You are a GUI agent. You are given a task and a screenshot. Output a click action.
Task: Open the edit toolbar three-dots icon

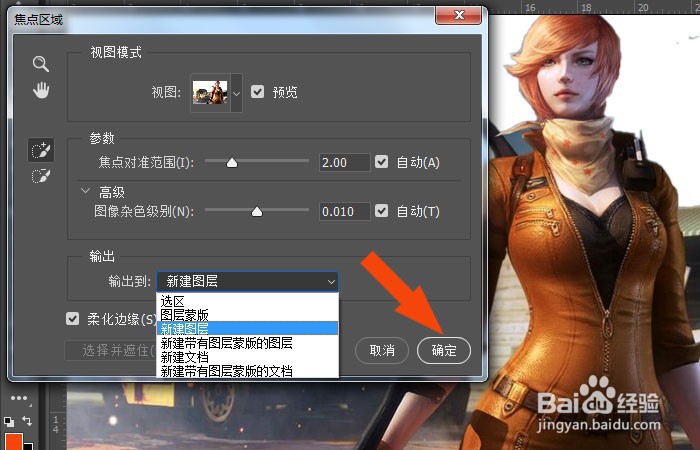(x=19, y=398)
